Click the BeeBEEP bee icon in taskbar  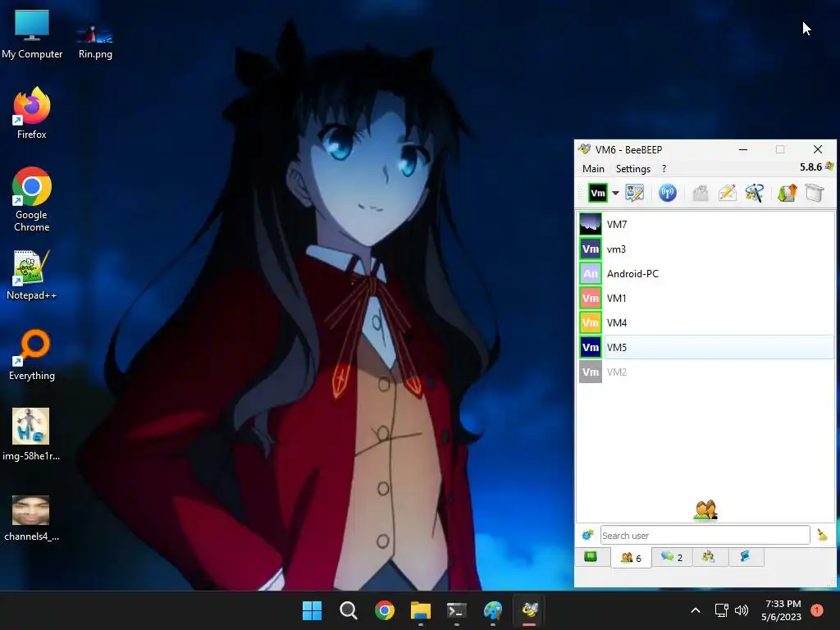click(x=529, y=610)
